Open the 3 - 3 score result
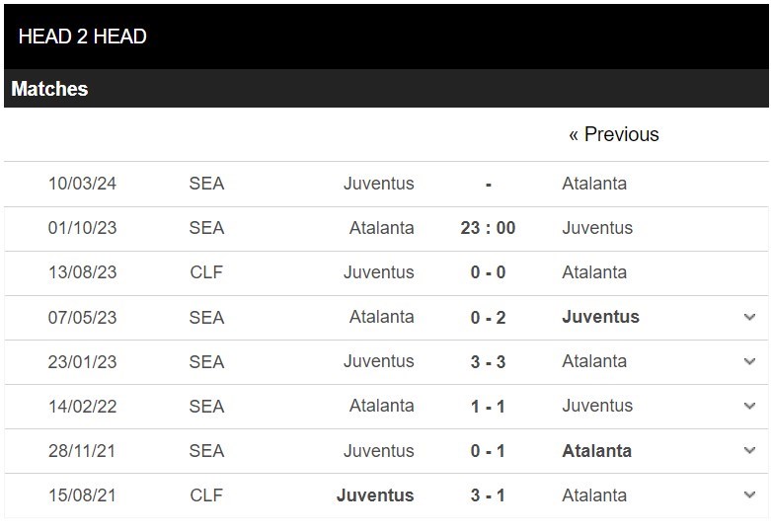This screenshot has height=532, width=771. tap(488, 361)
